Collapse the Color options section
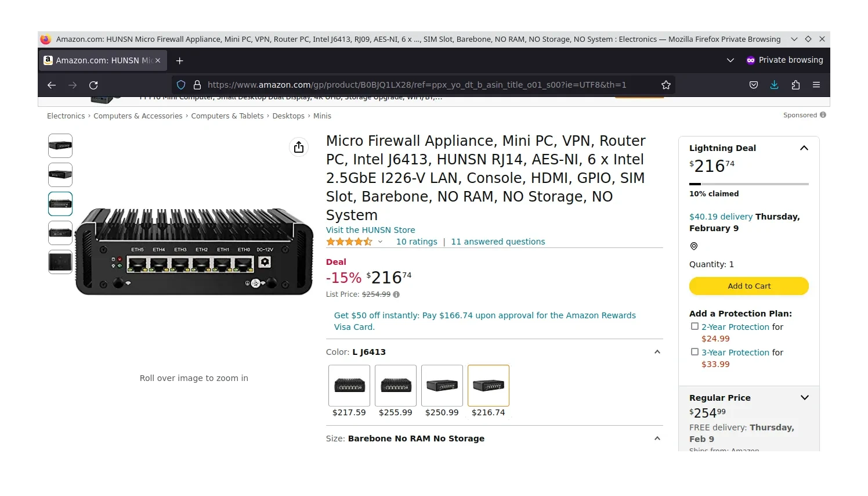 coord(657,352)
